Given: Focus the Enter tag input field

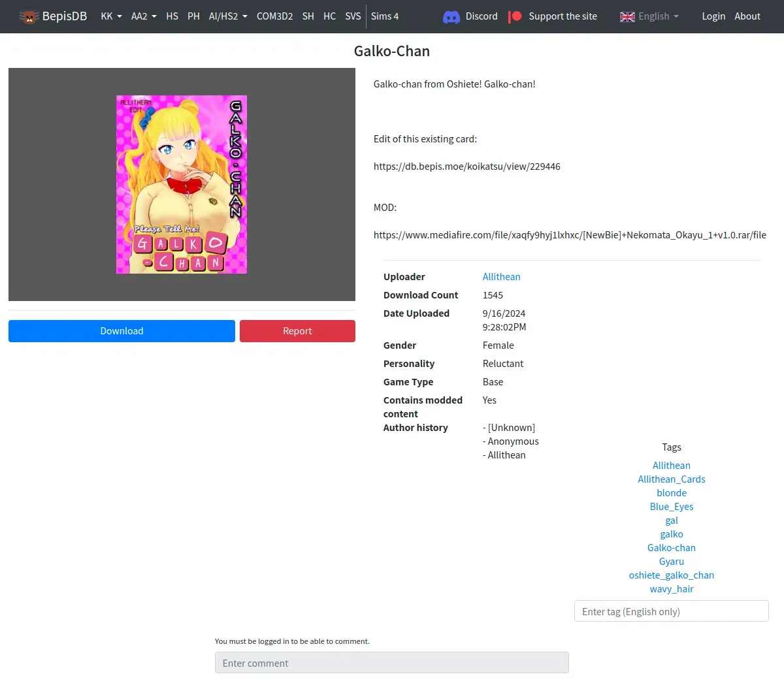Looking at the screenshot, I should [x=672, y=611].
